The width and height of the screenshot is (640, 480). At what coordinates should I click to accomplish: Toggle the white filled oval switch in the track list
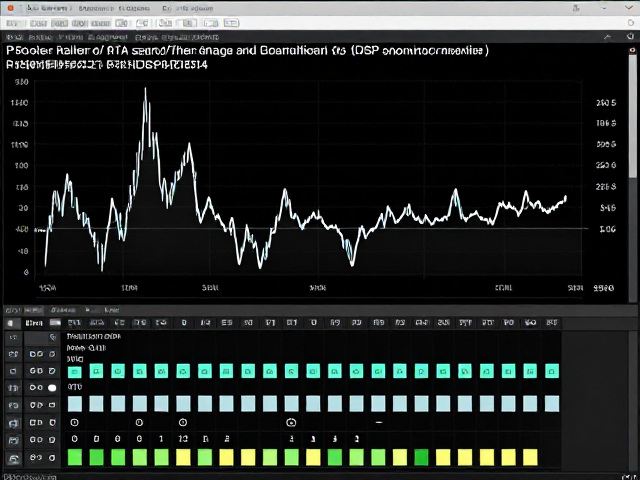click(x=52, y=388)
